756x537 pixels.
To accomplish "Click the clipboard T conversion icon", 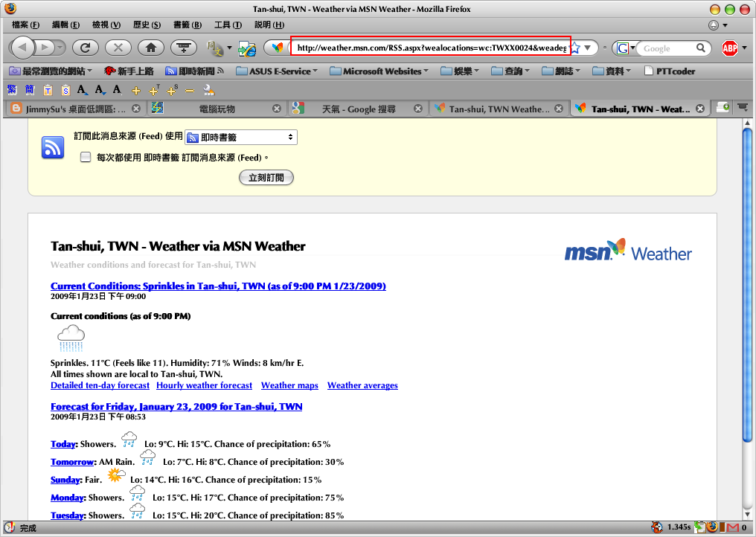I will pyautogui.click(x=48, y=90).
